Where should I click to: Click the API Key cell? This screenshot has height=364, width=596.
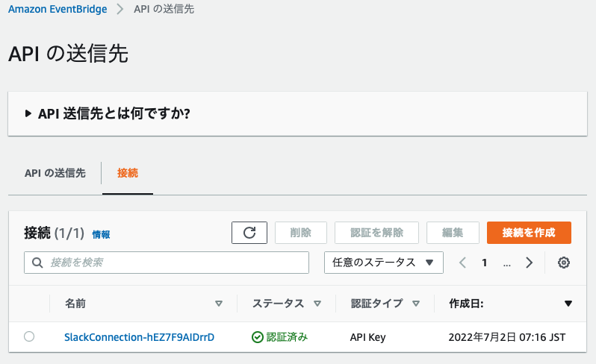368,337
